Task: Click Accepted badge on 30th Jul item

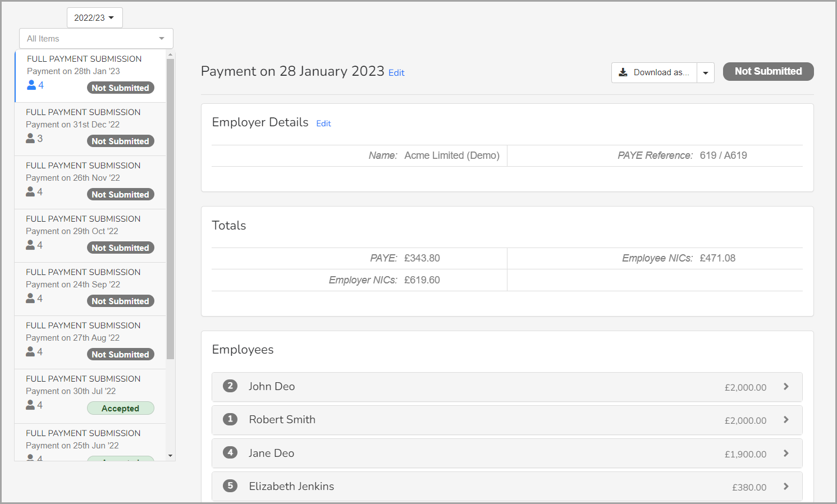Action: point(121,409)
